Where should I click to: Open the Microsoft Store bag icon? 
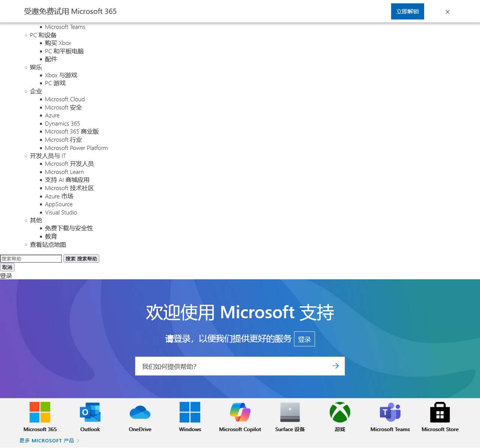click(x=440, y=412)
